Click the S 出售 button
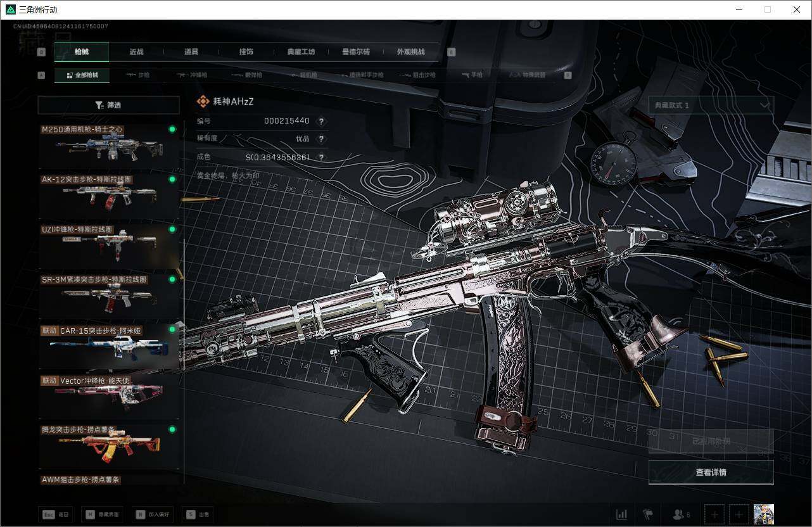The height and width of the screenshot is (527, 812). tap(198, 514)
